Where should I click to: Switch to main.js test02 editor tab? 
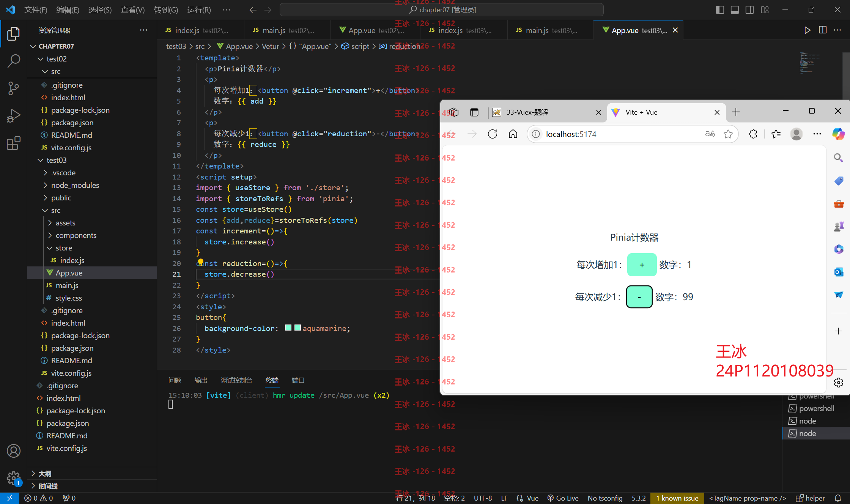pyautogui.click(x=287, y=30)
